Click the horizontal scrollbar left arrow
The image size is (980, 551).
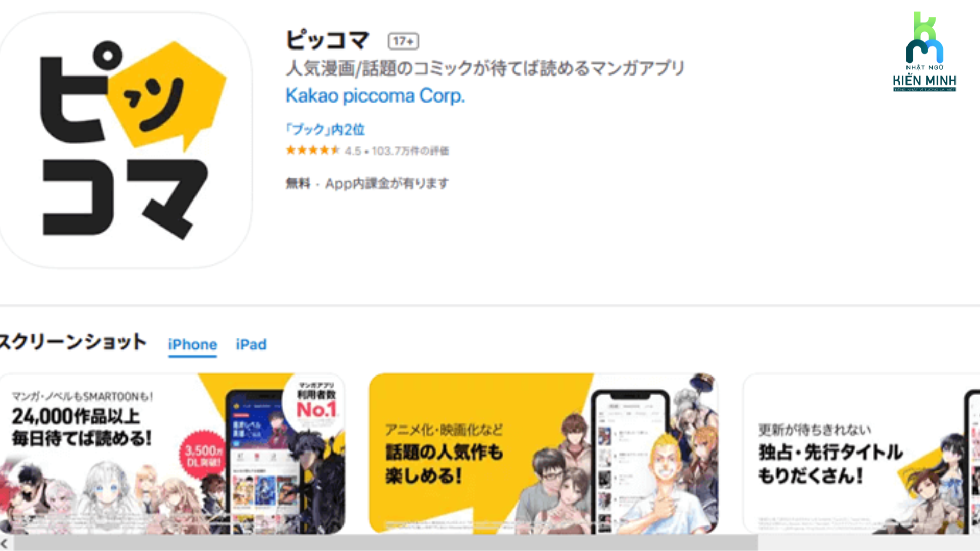[x=5, y=543]
